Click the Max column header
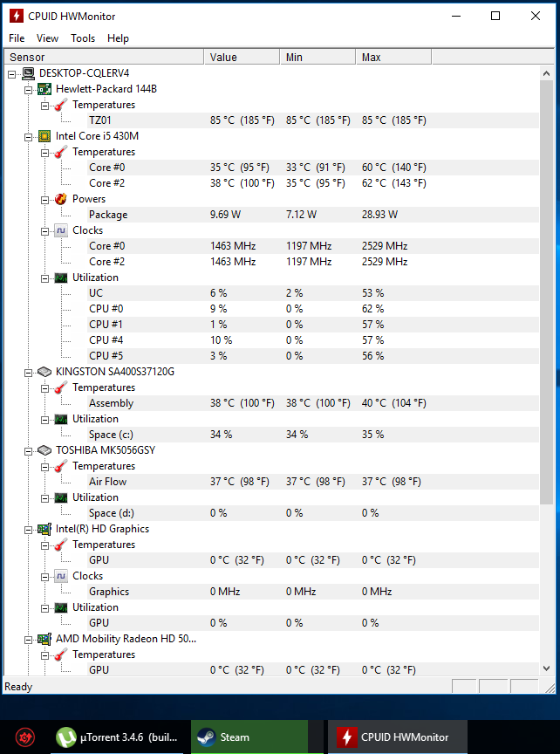The height and width of the screenshot is (754, 560). pos(393,58)
